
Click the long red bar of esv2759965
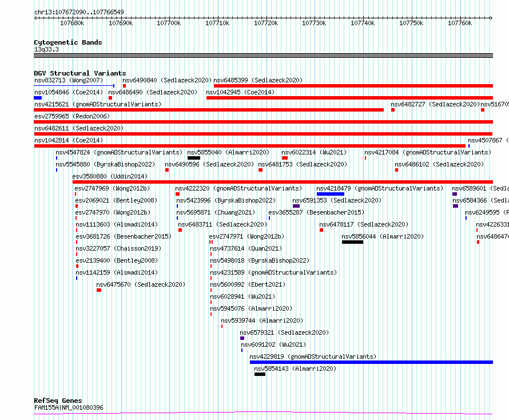tap(263, 122)
